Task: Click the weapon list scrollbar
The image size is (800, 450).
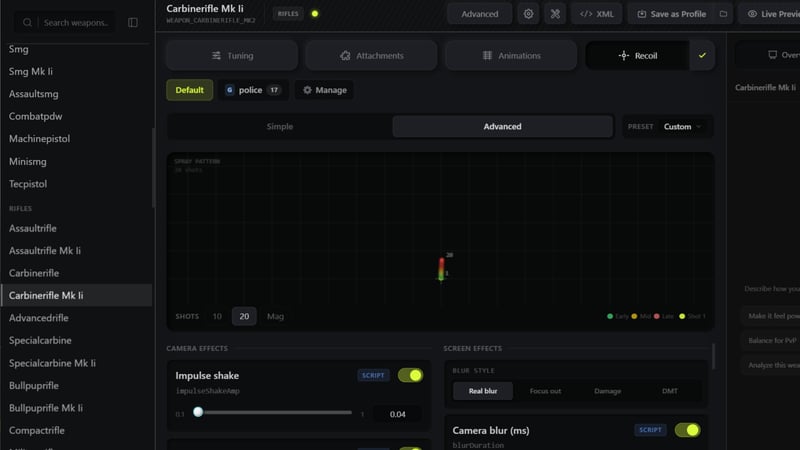Action: [154, 167]
